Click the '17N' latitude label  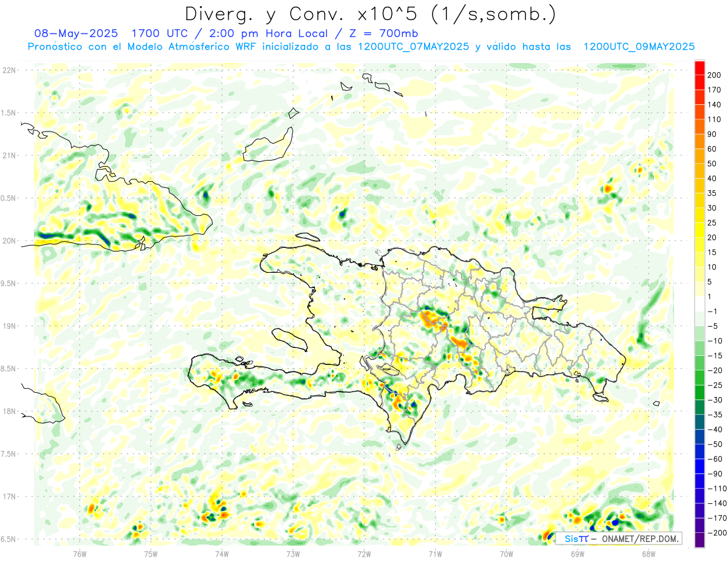point(8,497)
